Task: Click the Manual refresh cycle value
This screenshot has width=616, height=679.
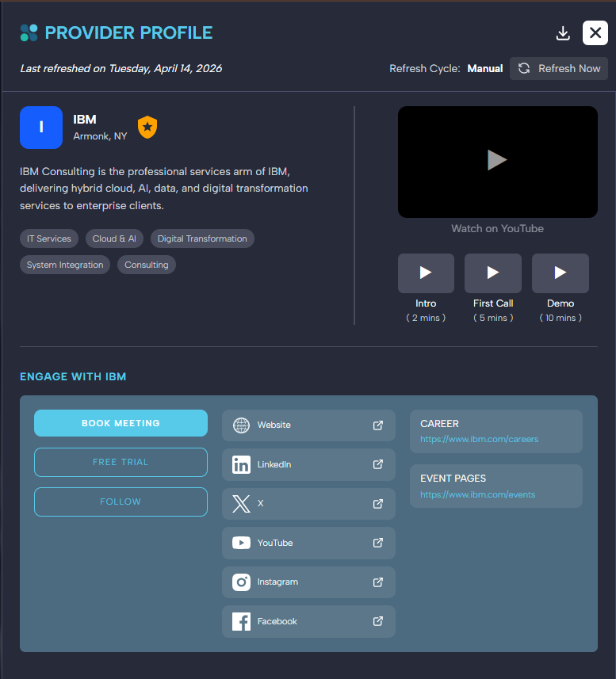Action: point(484,68)
